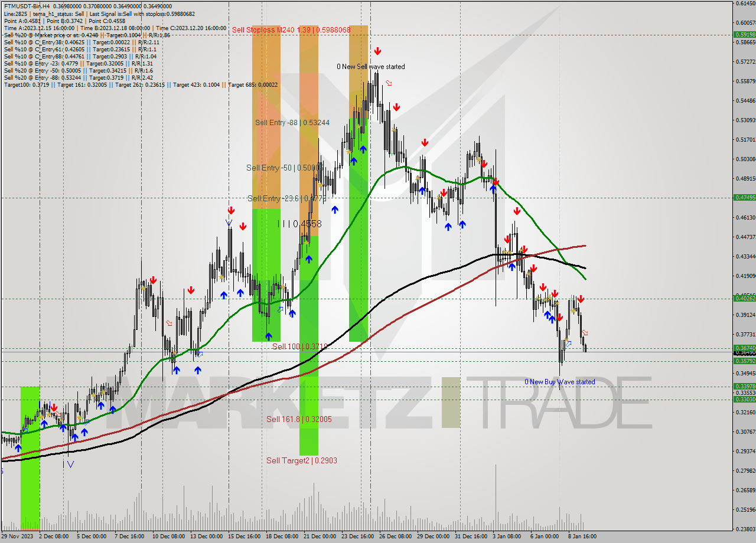Click the 'Sell %10 @ Entry -23: 0.4779' line

tap(78, 63)
